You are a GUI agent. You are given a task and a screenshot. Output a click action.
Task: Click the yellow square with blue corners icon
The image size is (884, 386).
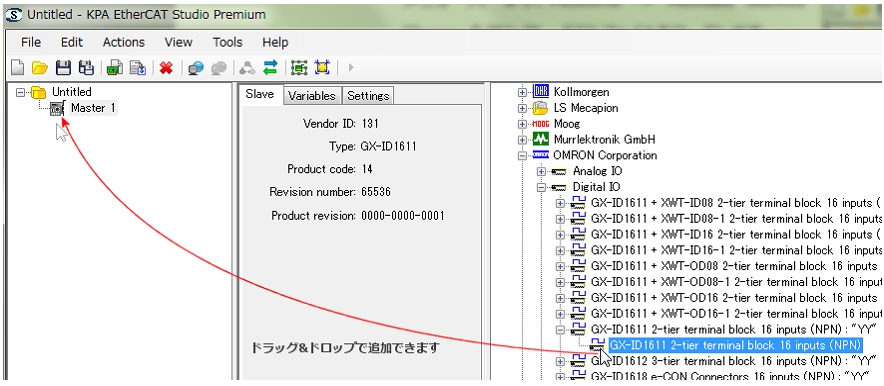click(322, 68)
